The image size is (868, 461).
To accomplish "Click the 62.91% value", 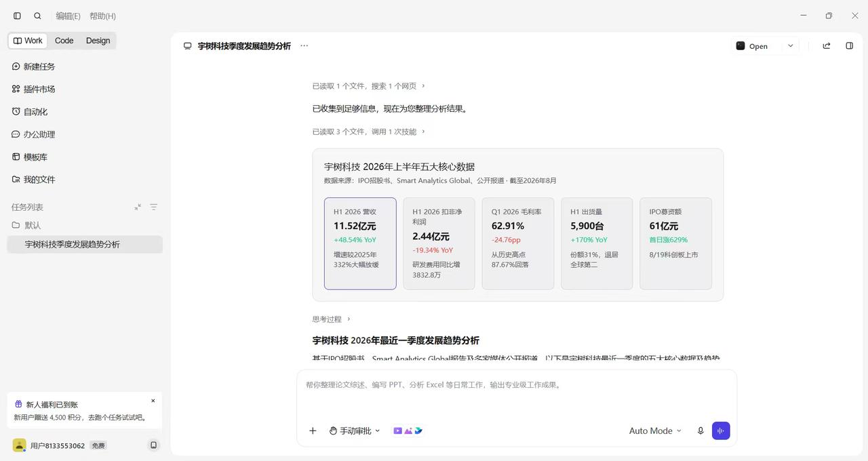I will point(508,226).
